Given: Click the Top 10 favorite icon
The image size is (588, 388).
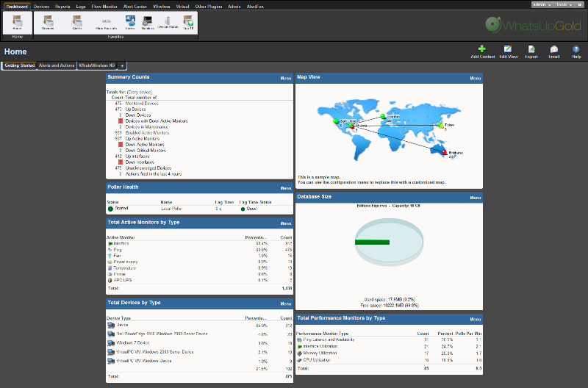Looking at the screenshot, I should (x=188, y=24).
